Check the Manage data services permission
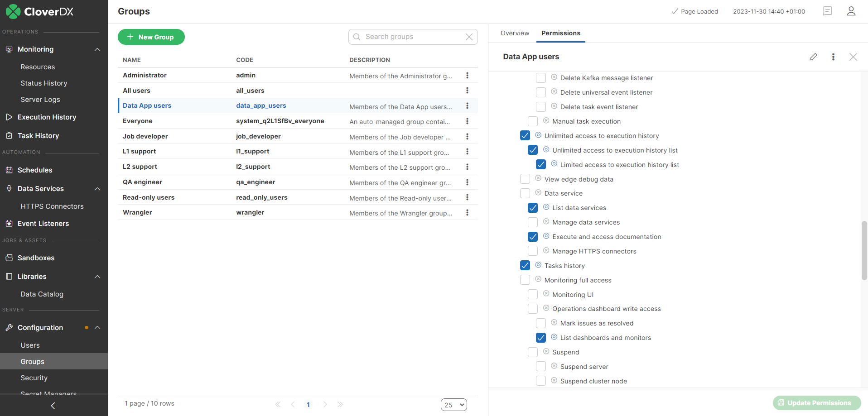 click(x=532, y=222)
